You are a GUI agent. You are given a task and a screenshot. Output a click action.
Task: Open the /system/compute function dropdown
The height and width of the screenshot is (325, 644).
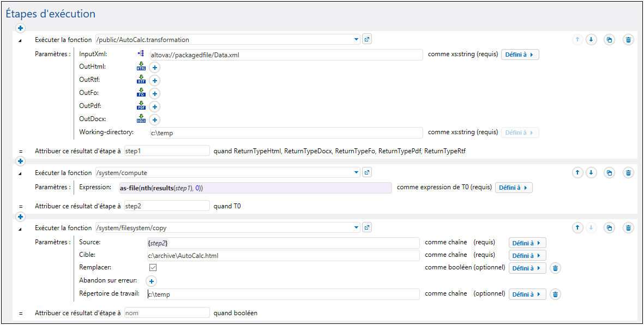point(356,173)
